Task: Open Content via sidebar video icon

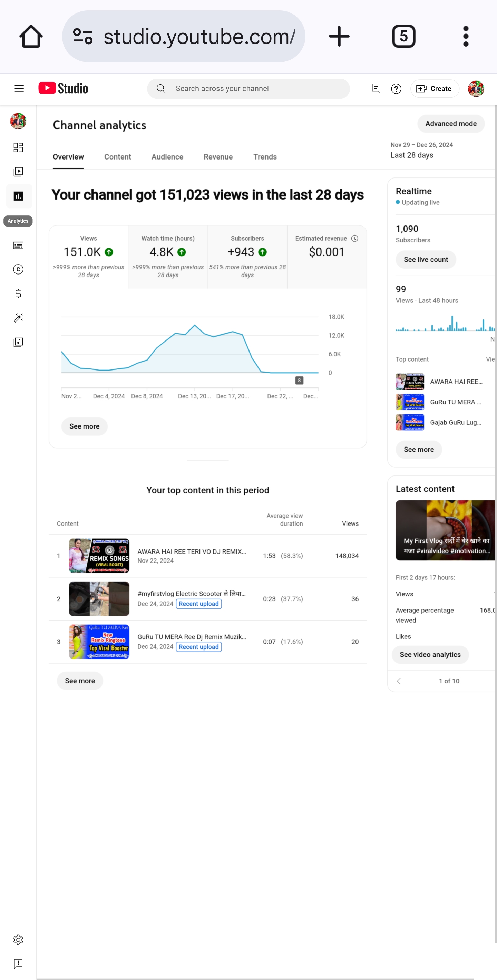Action: click(18, 172)
